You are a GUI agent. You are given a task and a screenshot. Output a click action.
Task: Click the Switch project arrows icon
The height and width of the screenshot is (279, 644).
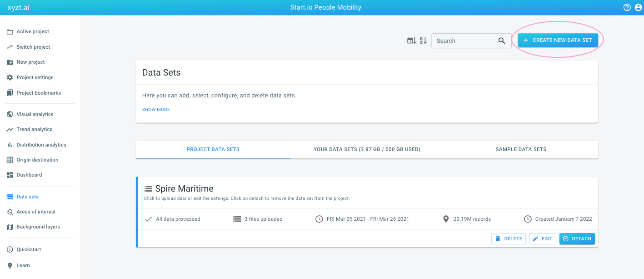10,47
